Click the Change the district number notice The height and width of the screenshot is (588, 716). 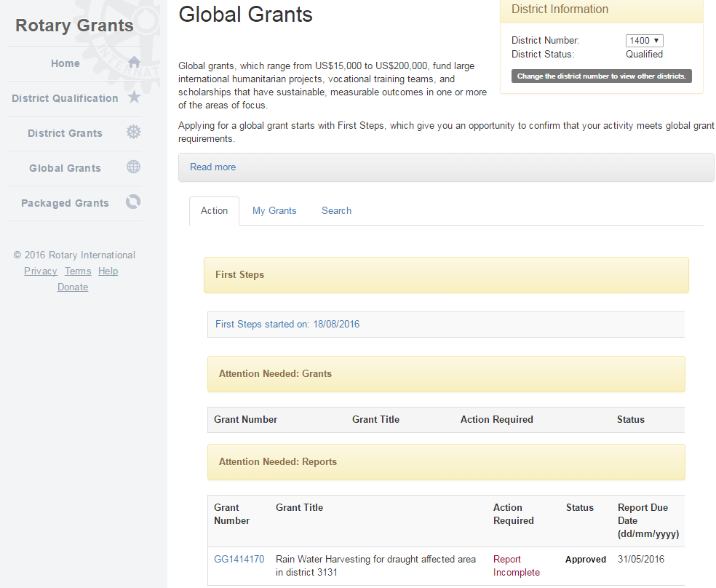pyautogui.click(x=601, y=76)
